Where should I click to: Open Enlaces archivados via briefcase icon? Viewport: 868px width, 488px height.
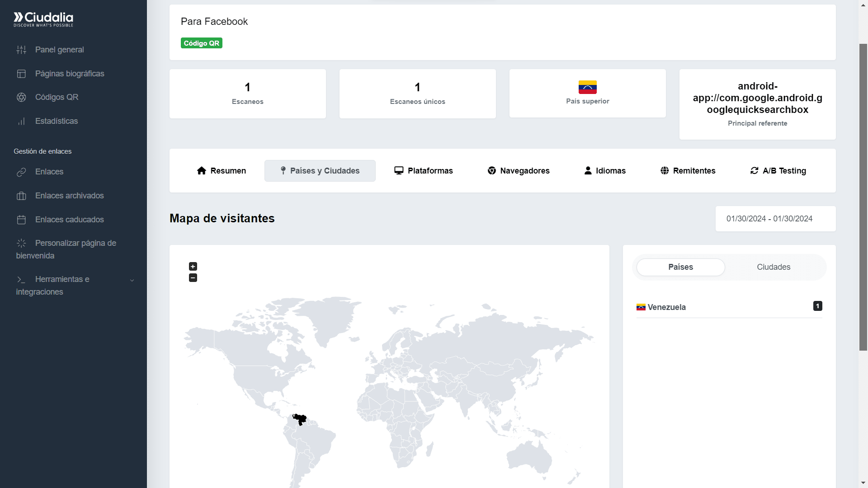21,196
